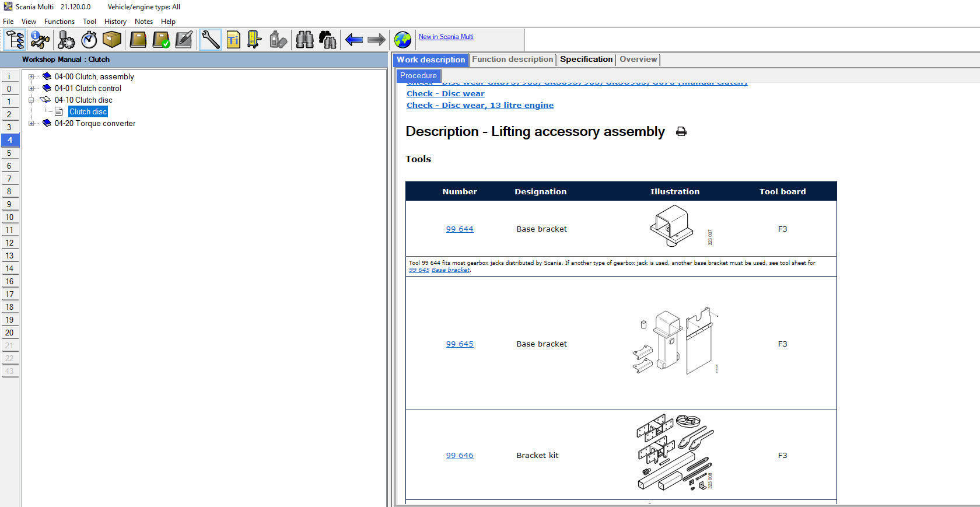Open the Function description tab
The width and height of the screenshot is (980, 507).
pos(512,60)
